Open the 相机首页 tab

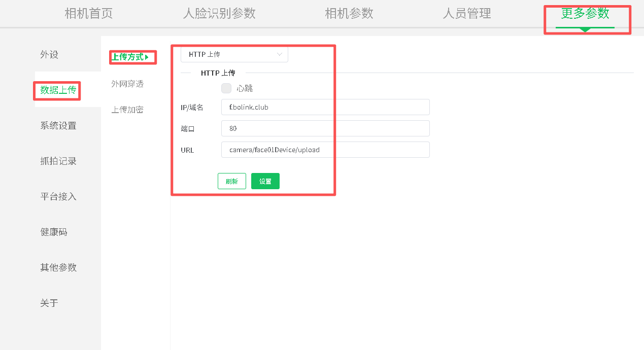tap(89, 14)
